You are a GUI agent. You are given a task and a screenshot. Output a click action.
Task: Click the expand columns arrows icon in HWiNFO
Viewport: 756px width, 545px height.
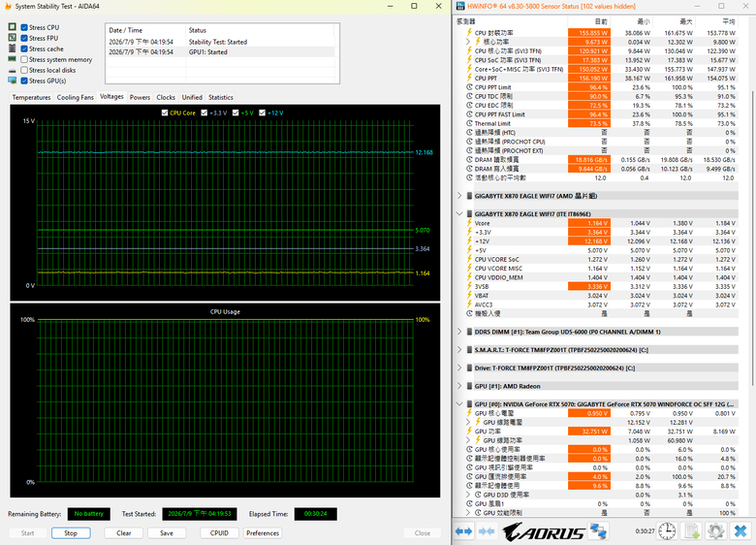[463, 531]
